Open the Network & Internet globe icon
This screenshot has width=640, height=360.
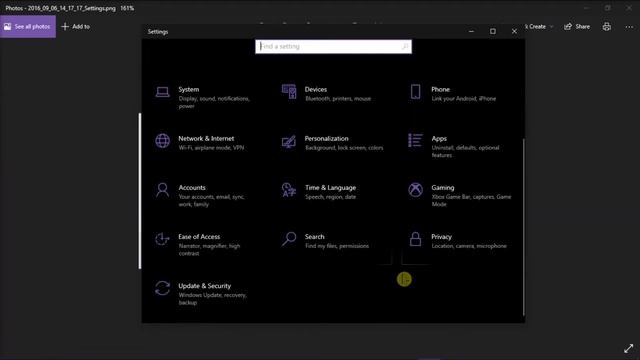pyautogui.click(x=162, y=141)
